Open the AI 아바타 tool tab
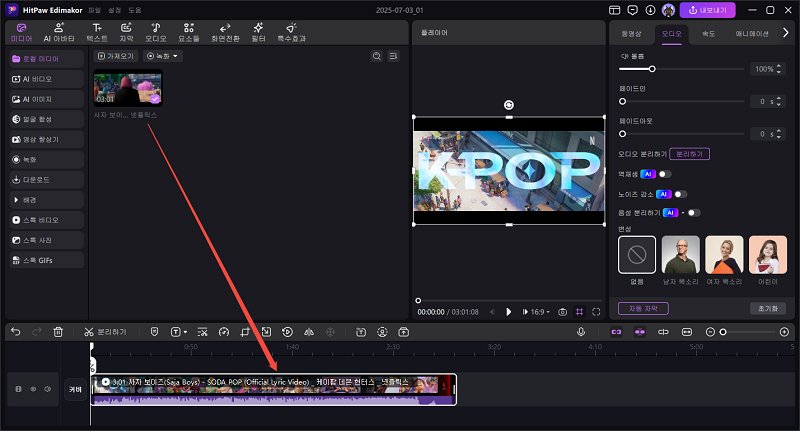 (x=59, y=32)
